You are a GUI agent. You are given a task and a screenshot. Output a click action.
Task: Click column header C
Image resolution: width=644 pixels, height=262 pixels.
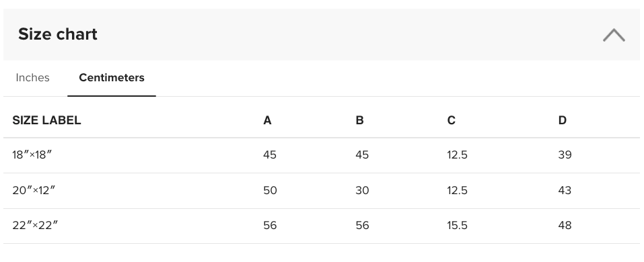point(451,120)
